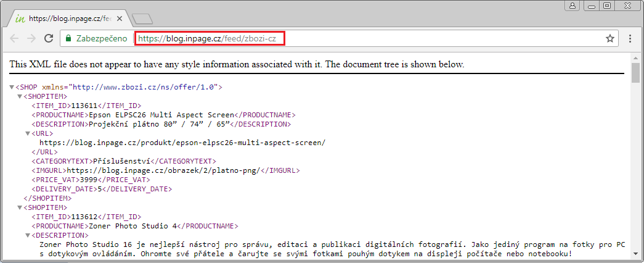This screenshot has height=263, width=644.
Task: Click the browser back arrow
Action: pyautogui.click(x=14, y=38)
